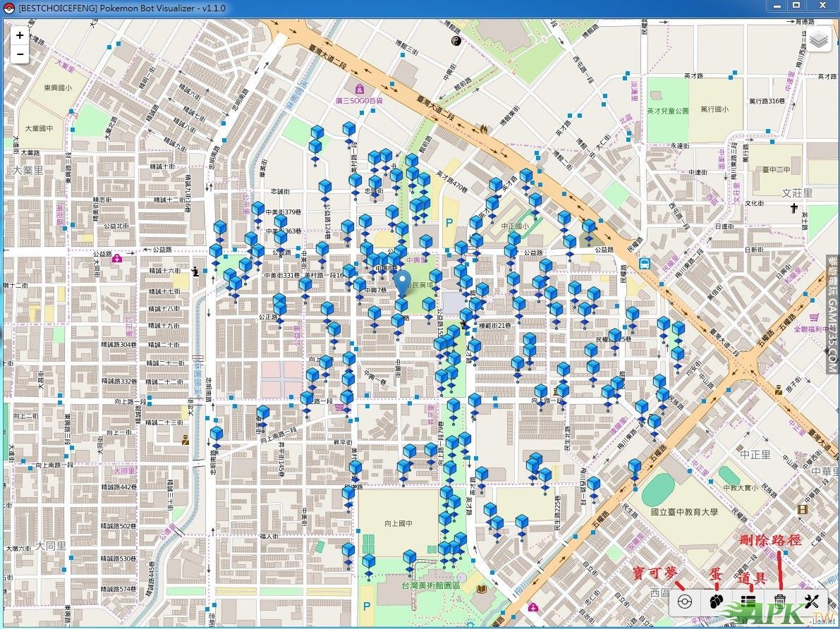The width and height of the screenshot is (840, 629).
Task: Open the eggs panel icon
Action: pos(717,601)
